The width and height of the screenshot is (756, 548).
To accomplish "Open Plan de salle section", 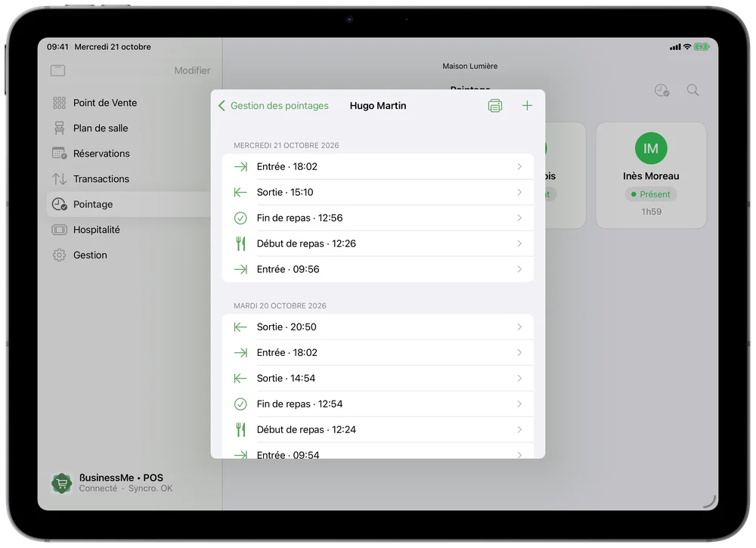I will point(129,128).
